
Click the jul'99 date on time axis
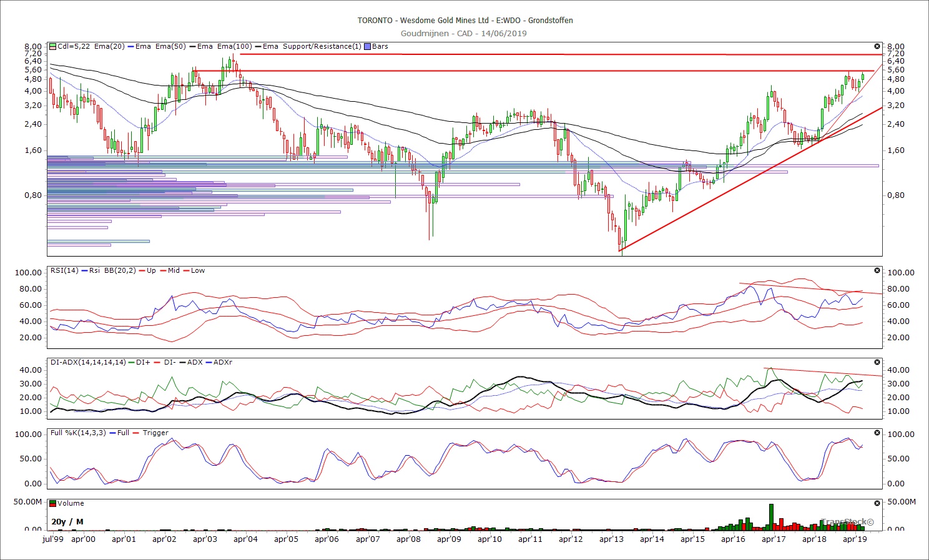pyautogui.click(x=52, y=539)
